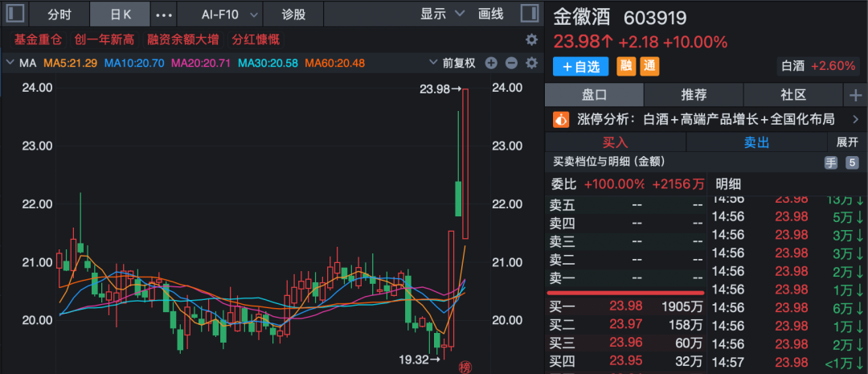Select 5 level depth toggle
The width and height of the screenshot is (868, 374).
coord(851,162)
